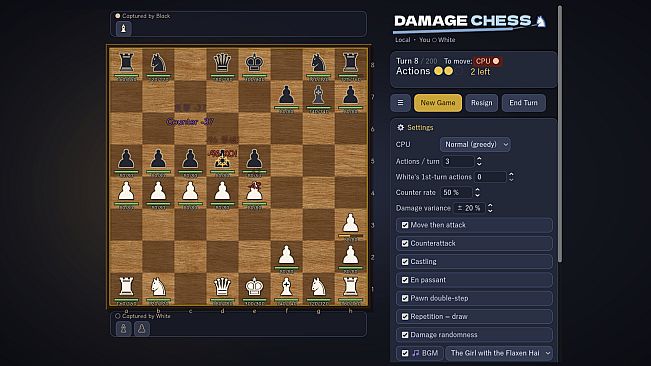Open the hamburger menu button
Screen dimensions: 651x366
coord(400,102)
